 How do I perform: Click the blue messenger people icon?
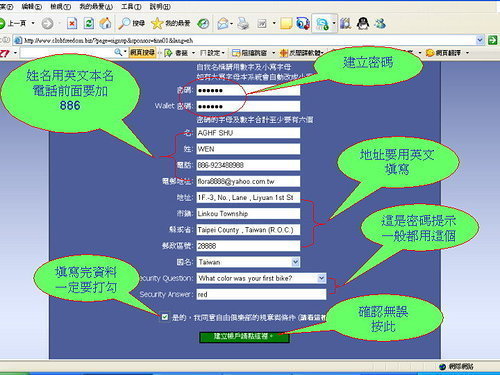point(303,23)
